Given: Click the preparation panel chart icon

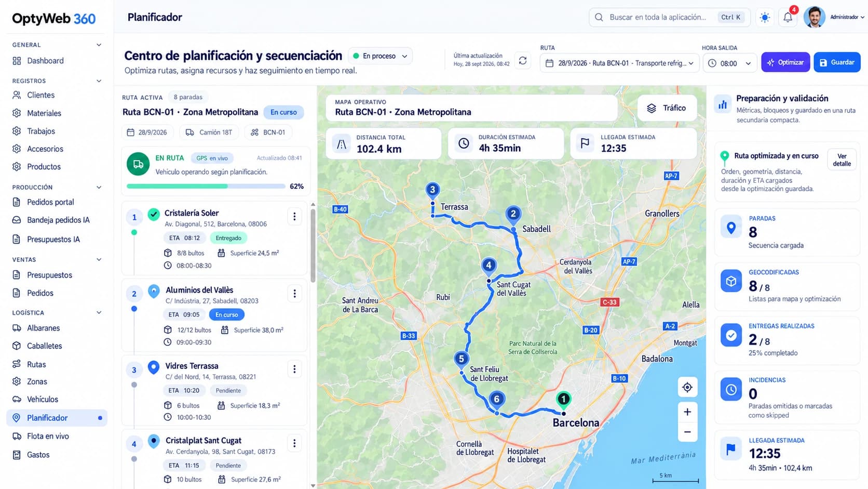Looking at the screenshot, I should click(723, 104).
